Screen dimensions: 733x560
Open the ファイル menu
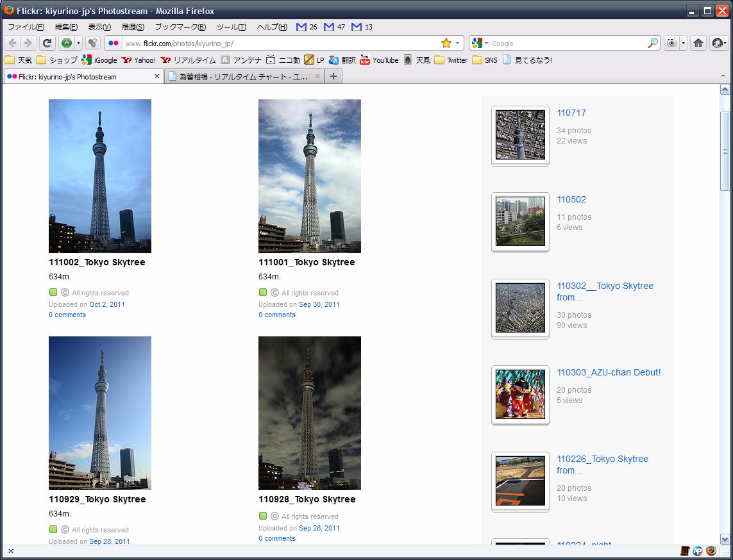26,27
